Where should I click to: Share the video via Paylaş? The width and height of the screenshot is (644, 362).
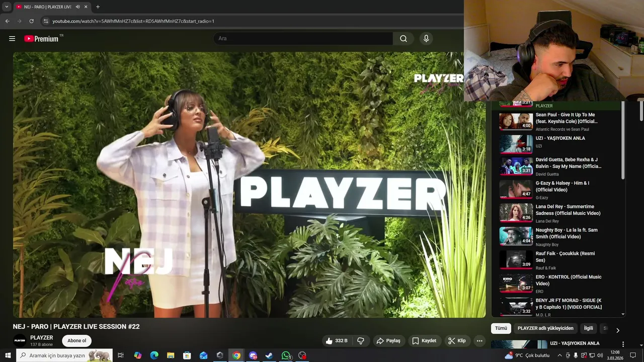[388, 341]
